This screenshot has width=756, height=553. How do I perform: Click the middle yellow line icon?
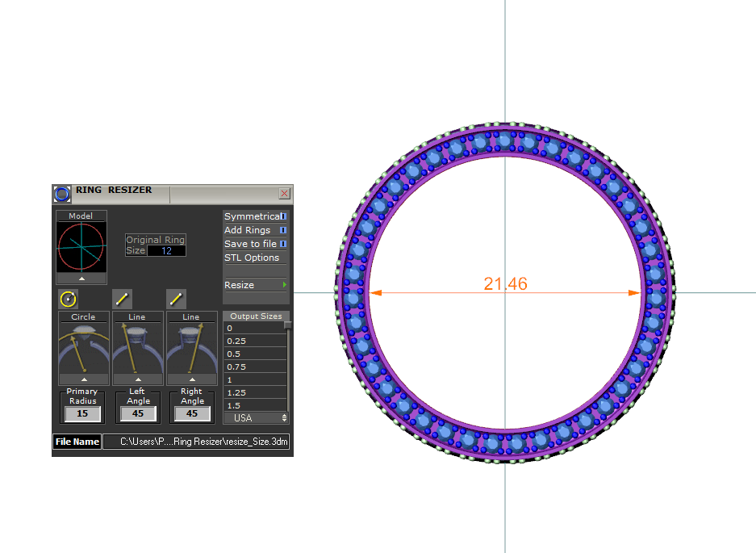[122, 299]
